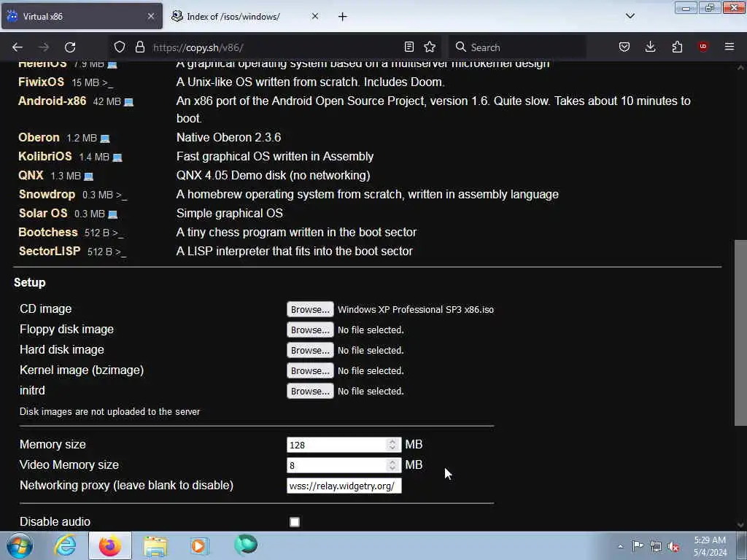This screenshot has height=560, width=747.
Task: Close the Virtual x86 tab
Action: 150,16
